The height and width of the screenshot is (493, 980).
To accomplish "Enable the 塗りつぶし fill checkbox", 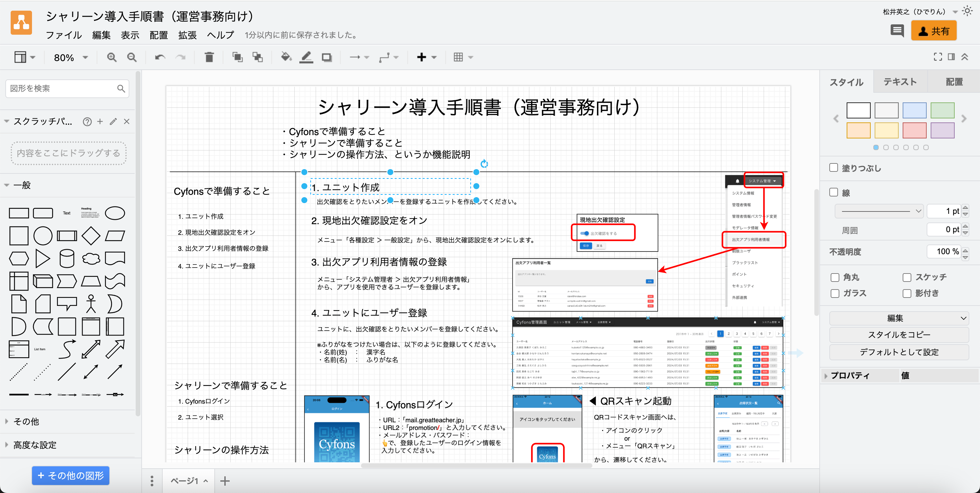I will click(x=834, y=168).
